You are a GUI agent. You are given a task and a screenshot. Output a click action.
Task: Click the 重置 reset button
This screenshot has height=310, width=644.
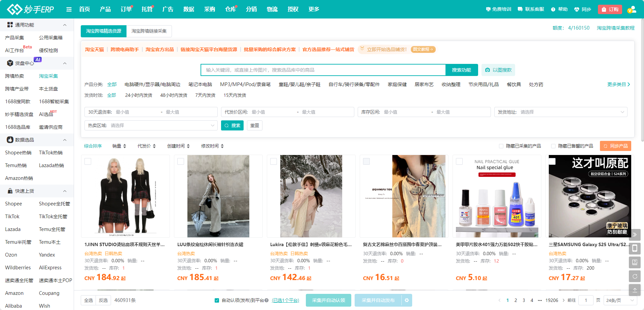pos(255,125)
